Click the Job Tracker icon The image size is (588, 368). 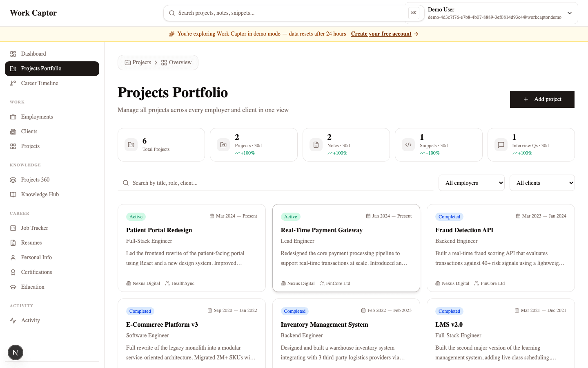pyautogui.click(x=13, y=228)
